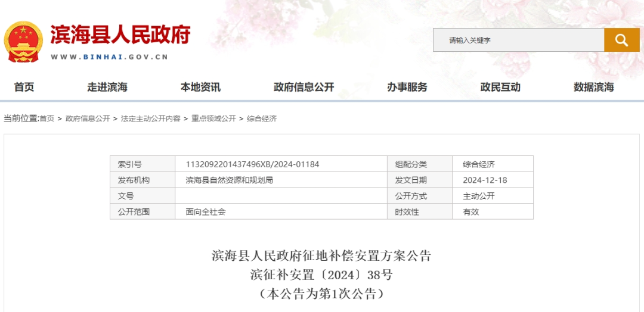Open the 政民互动 navigation item
The width and height of the screenshot is (644, 312).
(x=500, y=87)
